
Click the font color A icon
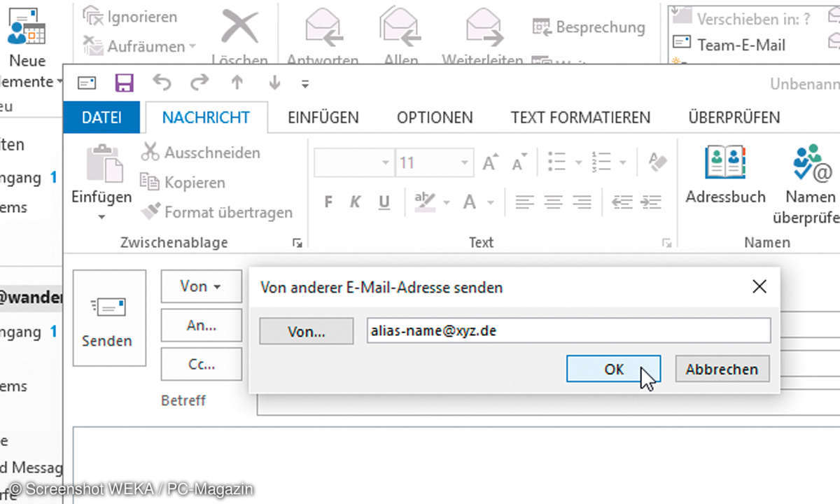(x=469, y=203)
